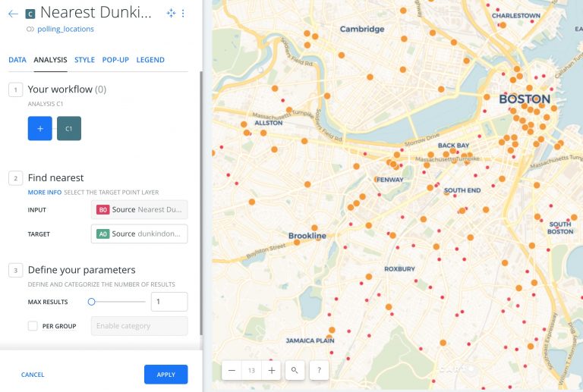The image size is (583, 392).
Task: Click the JAMAICA PLAIN map label
Action: pyautogui.click(x=310, y=340)
